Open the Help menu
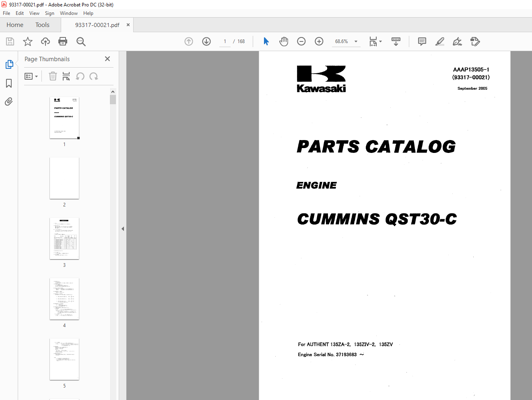This screenshot has width=532, height=400. pos(88,13)
